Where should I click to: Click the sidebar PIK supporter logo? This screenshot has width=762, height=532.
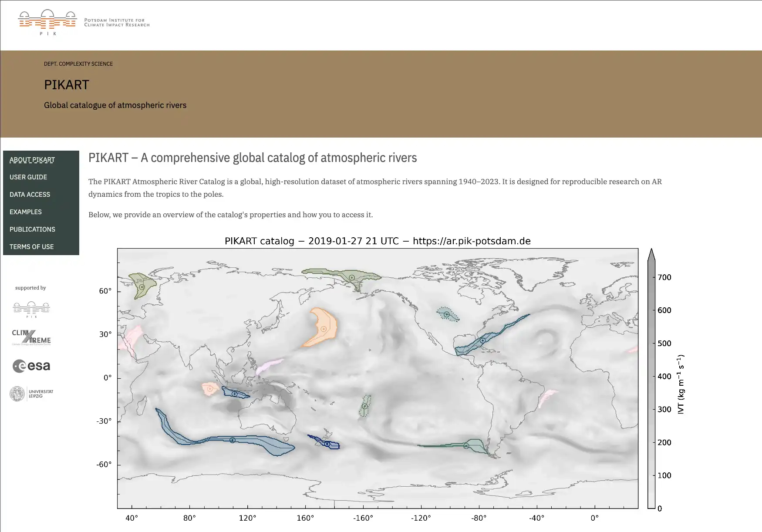tap(31, 309)
